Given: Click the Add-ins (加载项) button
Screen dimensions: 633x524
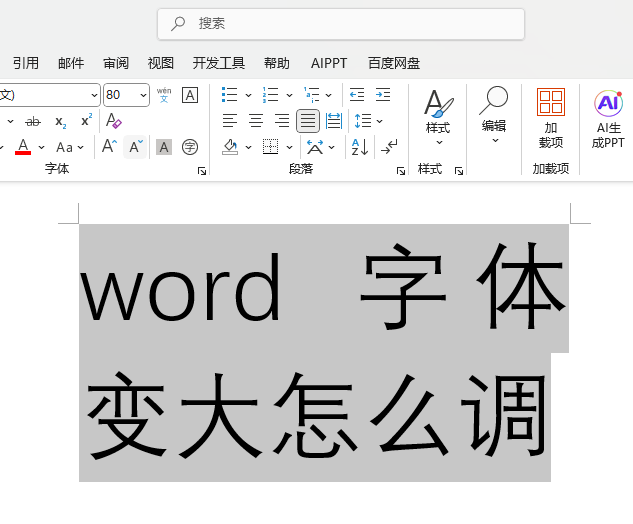Looking at the screenshot, I should tap(551, 118).
